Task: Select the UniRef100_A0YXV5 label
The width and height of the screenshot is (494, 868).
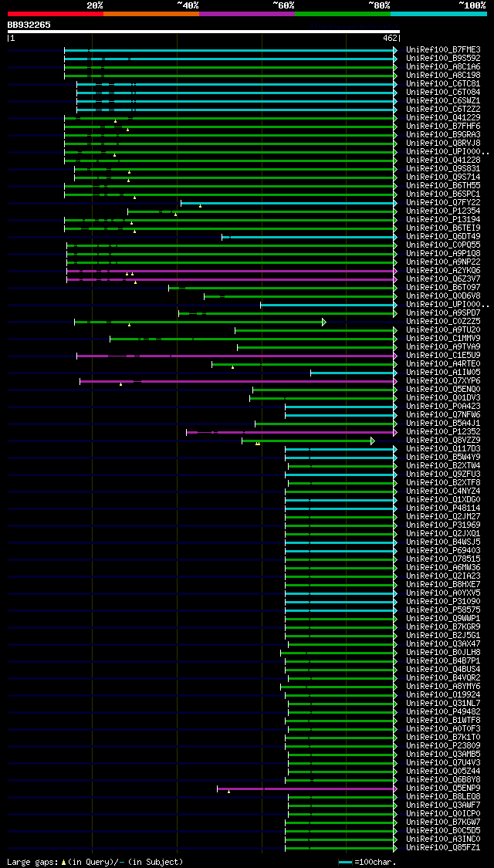Action: [x=443, y=593]
